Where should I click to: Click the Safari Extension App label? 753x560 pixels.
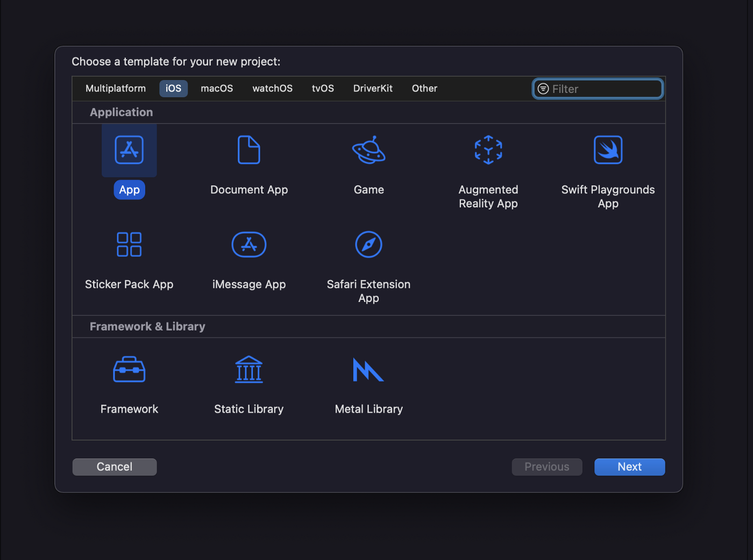(369, 291)
